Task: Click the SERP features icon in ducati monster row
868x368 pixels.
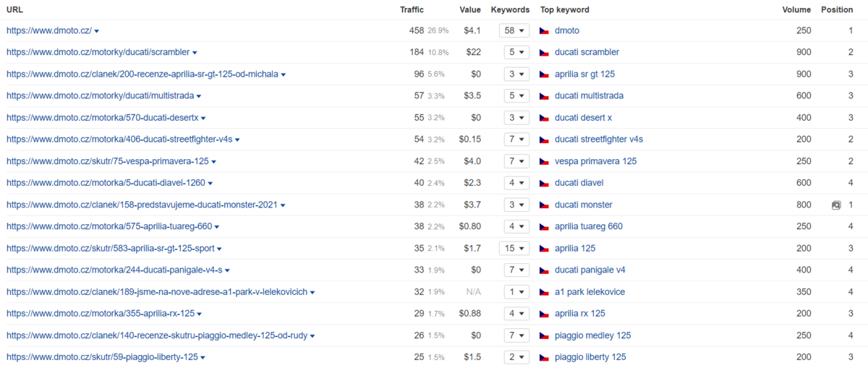Action: click(x=836, y=205)
